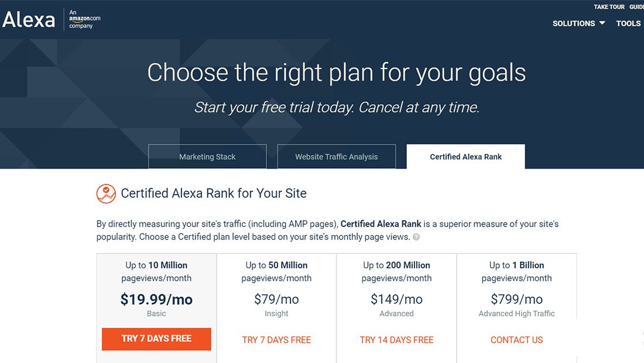Click the orange Try 7 Days Free button
The width and height of the screenshot is (644, 363).
click(x=156, y=339)
